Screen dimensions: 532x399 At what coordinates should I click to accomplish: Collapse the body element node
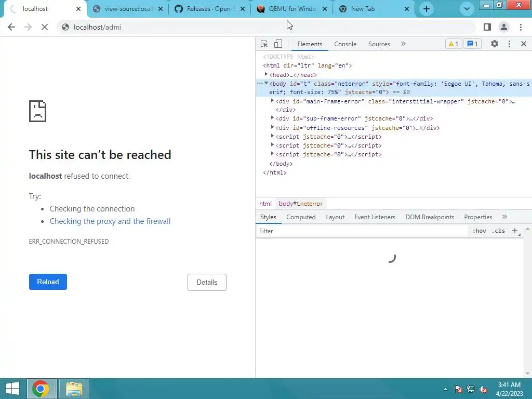267,83
